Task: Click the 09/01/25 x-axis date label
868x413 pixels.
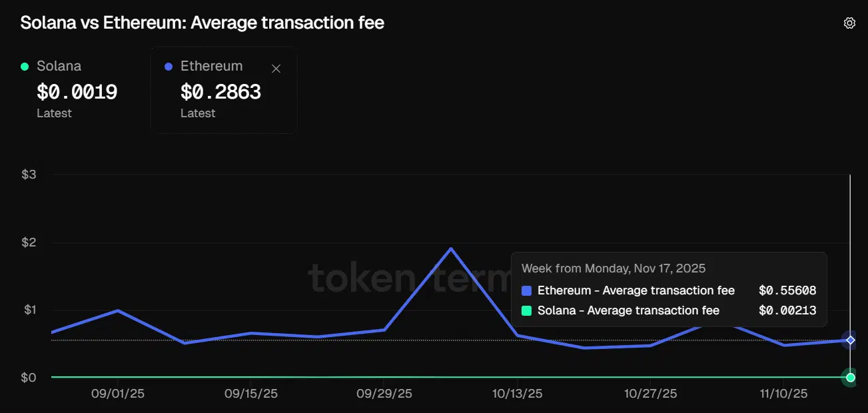Action: (x=118, y=394)
